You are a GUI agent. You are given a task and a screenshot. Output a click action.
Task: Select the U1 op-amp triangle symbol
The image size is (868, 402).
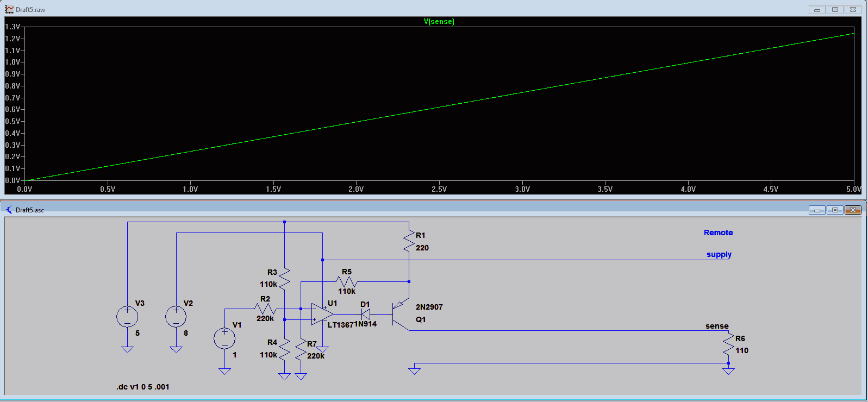[322, 314]
